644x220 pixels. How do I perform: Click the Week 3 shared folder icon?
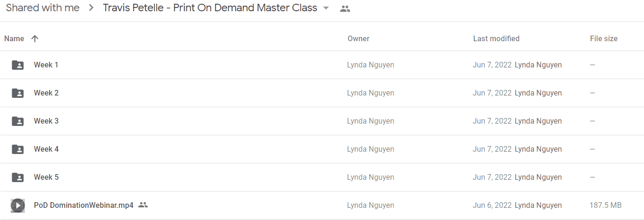pos(18,121)
